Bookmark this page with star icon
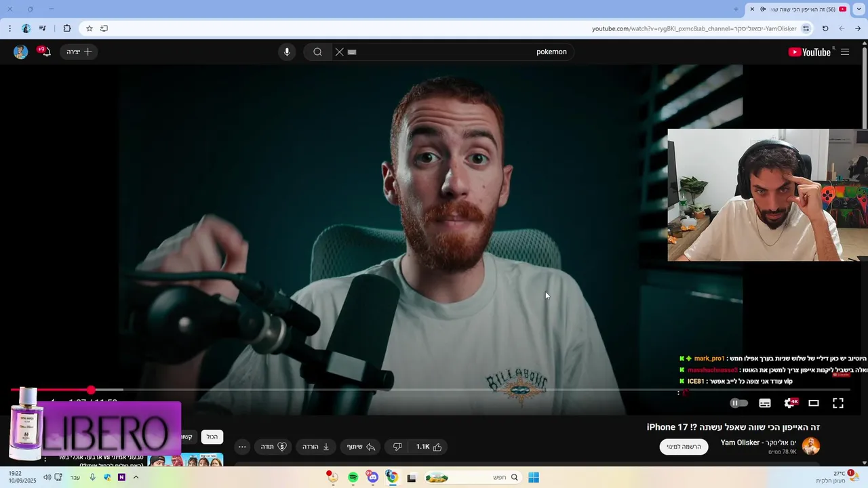 click(89, 28)
